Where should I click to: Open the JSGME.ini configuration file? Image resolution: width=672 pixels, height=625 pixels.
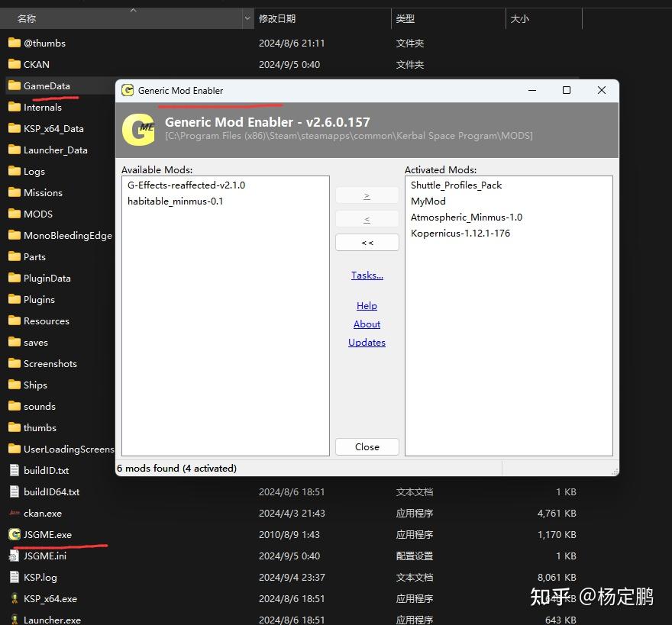44,556
